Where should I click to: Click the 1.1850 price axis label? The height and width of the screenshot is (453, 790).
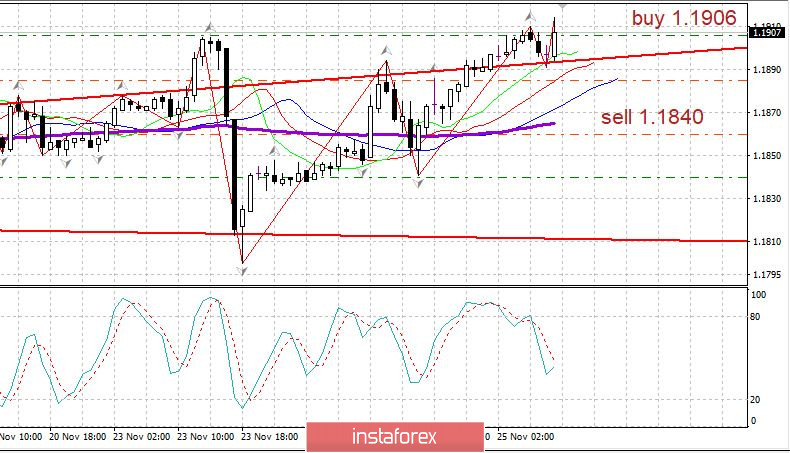(765, 156)
